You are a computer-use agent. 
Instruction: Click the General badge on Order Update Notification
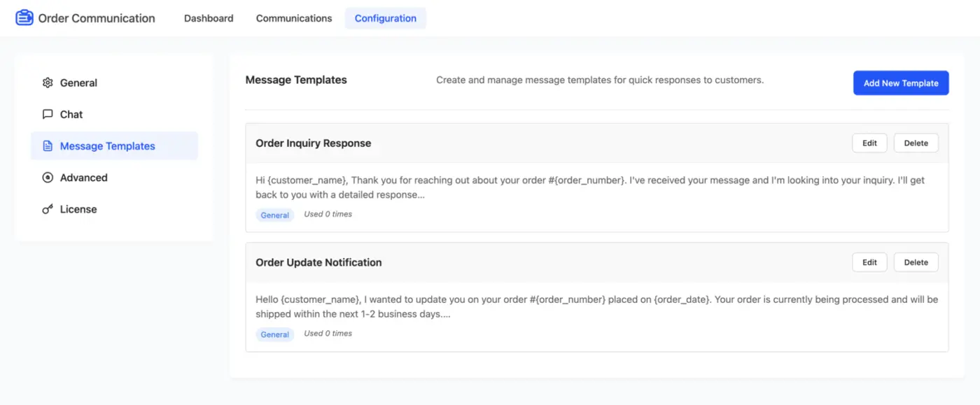point(274,334)
